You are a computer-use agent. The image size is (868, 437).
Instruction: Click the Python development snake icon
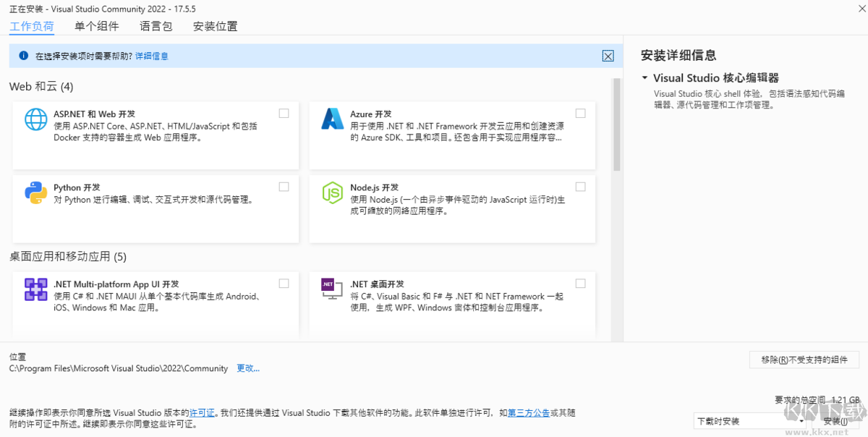point(35,192)
